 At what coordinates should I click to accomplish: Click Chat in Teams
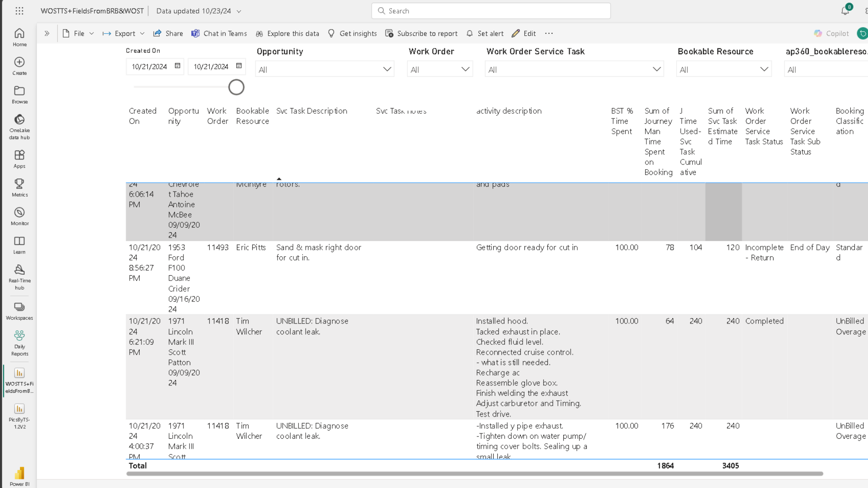(219, 33)
